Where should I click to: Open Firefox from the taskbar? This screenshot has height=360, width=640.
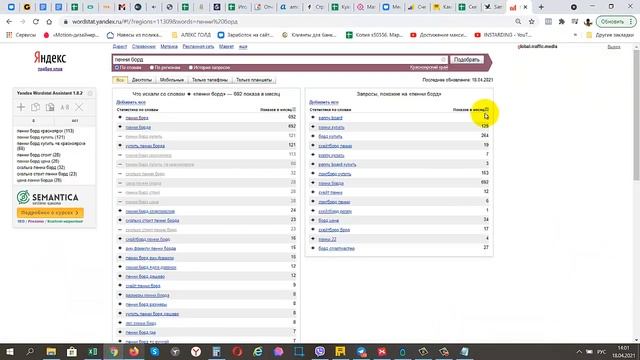tap(134, 351)
